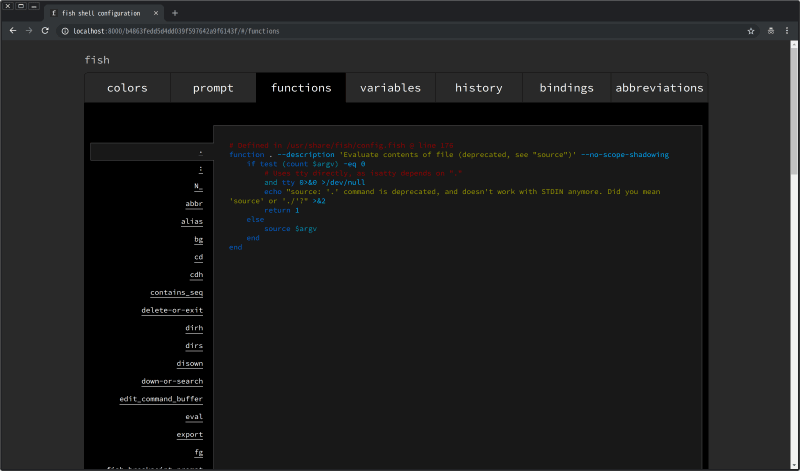Go forward in browser history
The image size is (800, 471).
click(29, 31)
